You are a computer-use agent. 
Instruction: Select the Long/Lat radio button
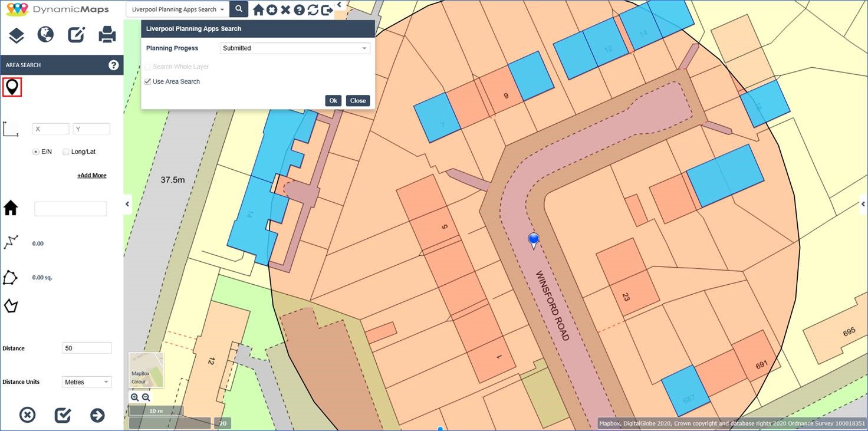pos(65,152)
